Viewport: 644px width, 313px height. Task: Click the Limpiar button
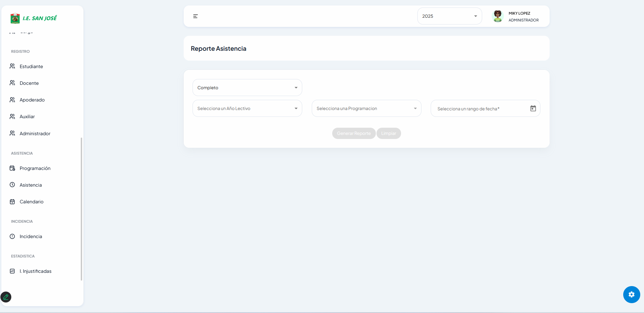(x=388, y=134)
